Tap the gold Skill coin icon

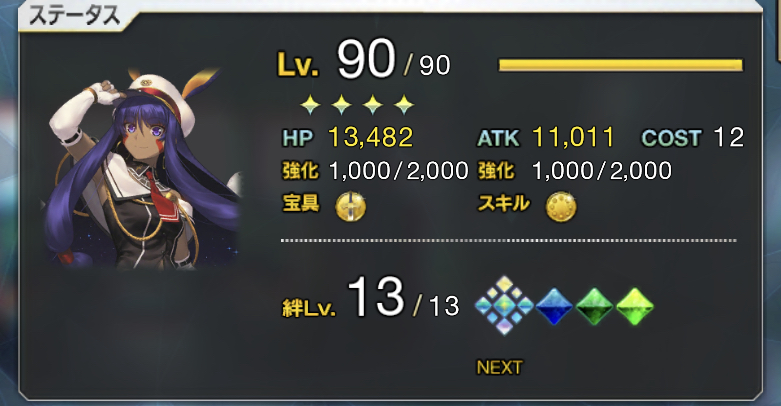click(x=561, y=206)
